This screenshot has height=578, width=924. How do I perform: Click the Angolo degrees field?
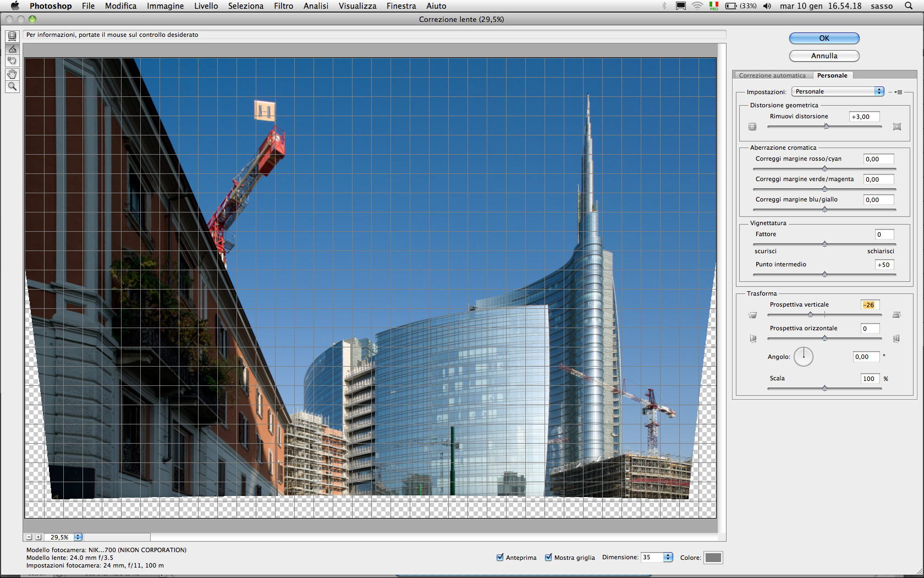click(866, 357)
